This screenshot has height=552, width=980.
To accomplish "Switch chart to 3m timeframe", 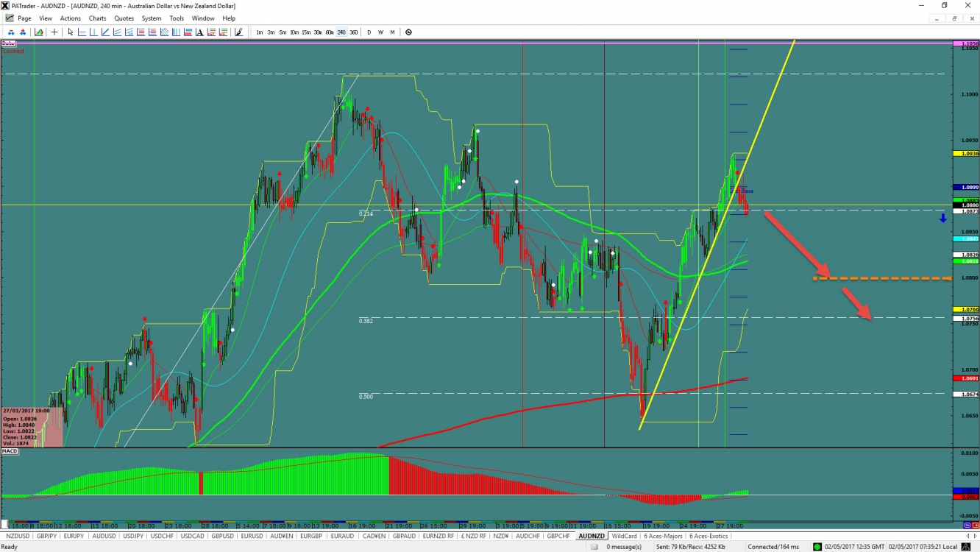I will click(x=271, y=32).
